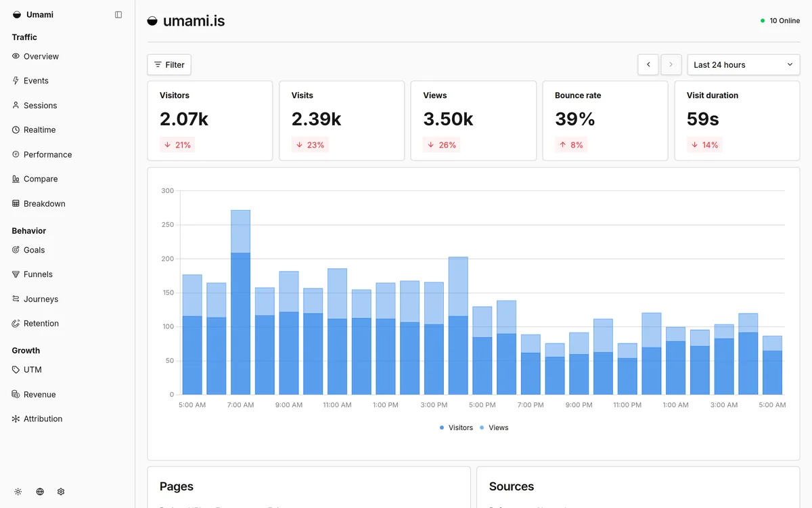Open the UTM page

tap(32, 370)
